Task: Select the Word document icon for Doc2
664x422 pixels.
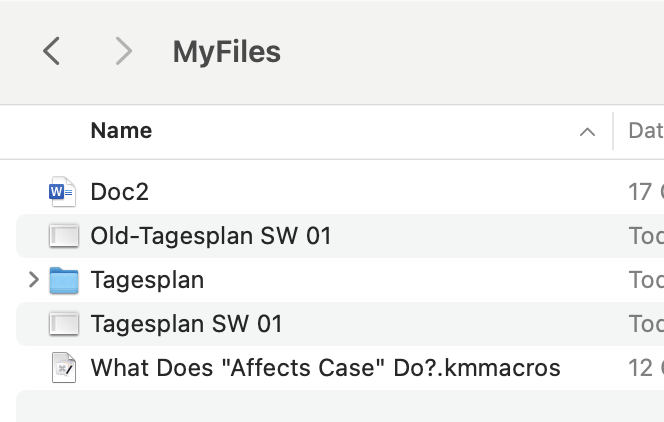Action: pos(63,192)
